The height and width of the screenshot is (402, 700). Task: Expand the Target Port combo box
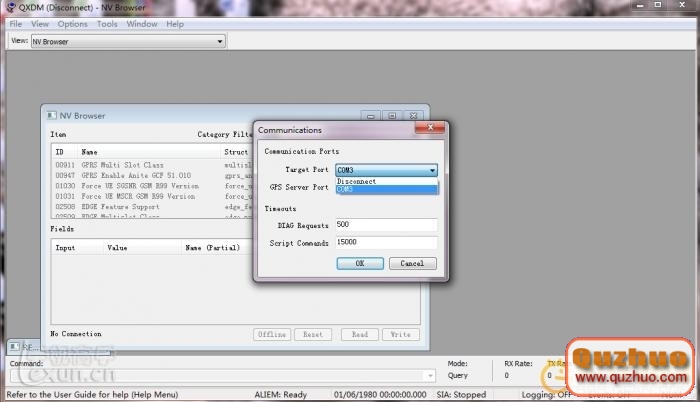click(432, 170)
